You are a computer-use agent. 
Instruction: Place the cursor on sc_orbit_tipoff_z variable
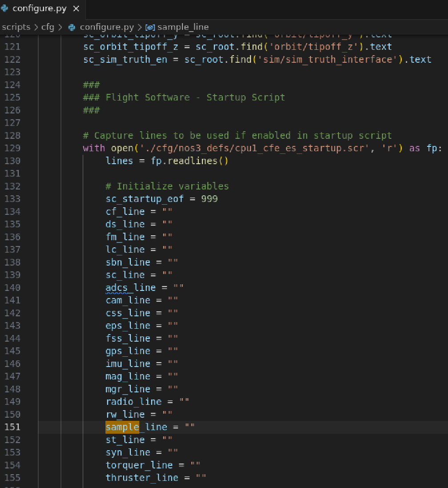(131, 47)
